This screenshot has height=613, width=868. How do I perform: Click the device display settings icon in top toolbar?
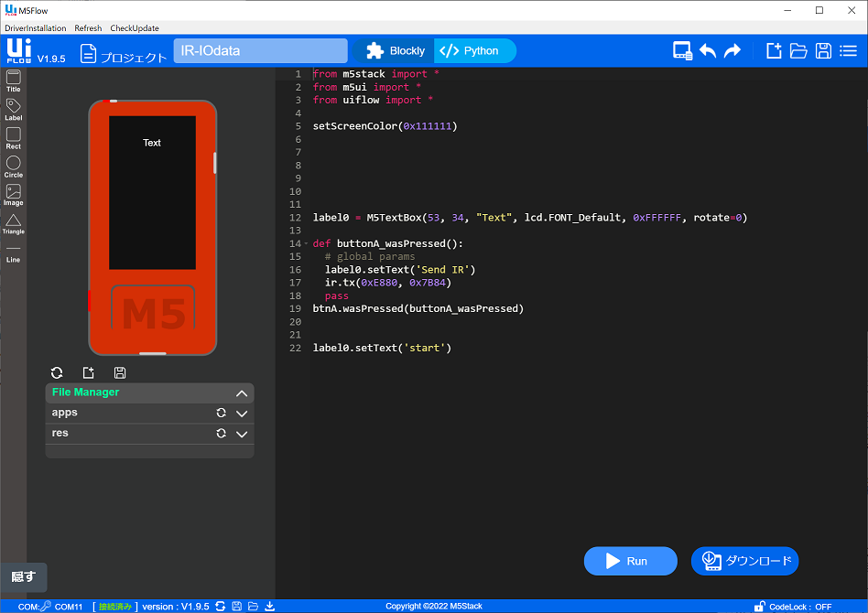click(682, 51)
